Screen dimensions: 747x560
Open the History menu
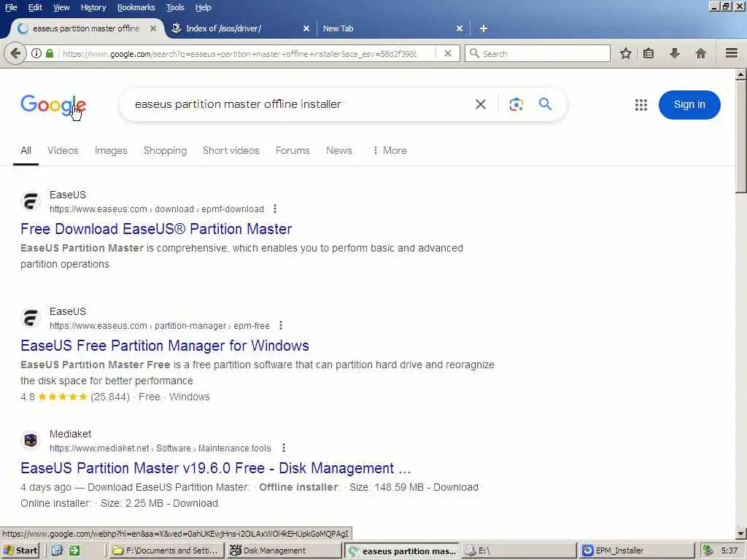93,7
